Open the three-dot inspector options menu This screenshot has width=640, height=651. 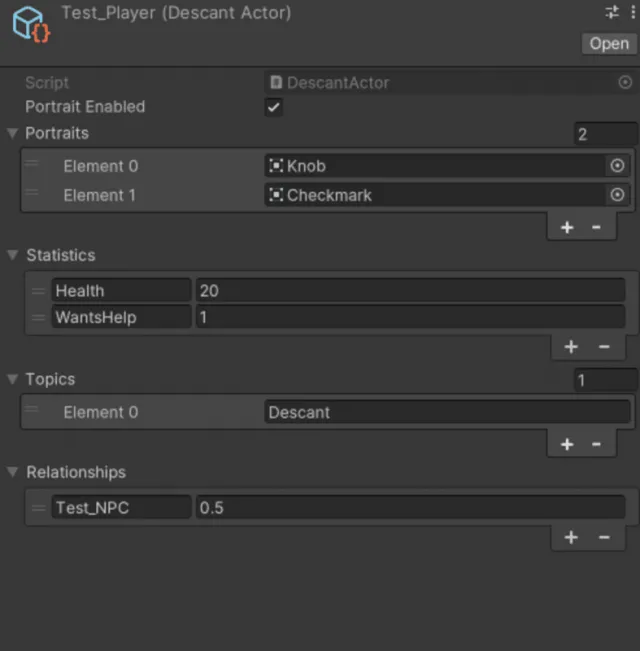(633, 12)
